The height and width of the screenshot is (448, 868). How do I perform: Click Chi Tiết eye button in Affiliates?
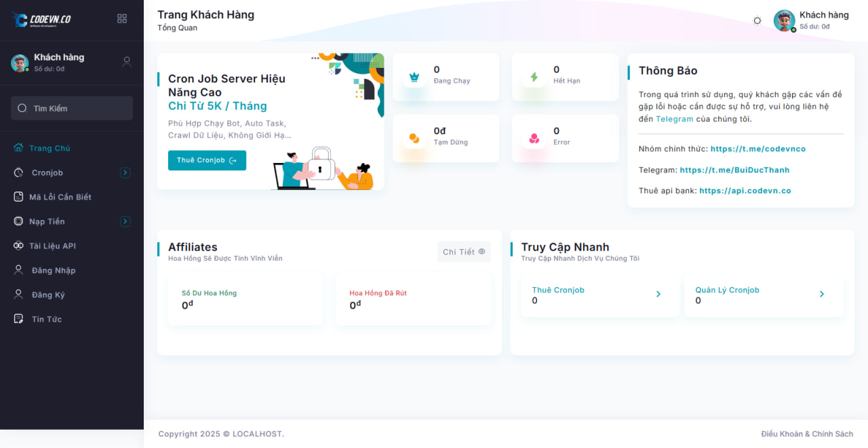tap(464, 252)
